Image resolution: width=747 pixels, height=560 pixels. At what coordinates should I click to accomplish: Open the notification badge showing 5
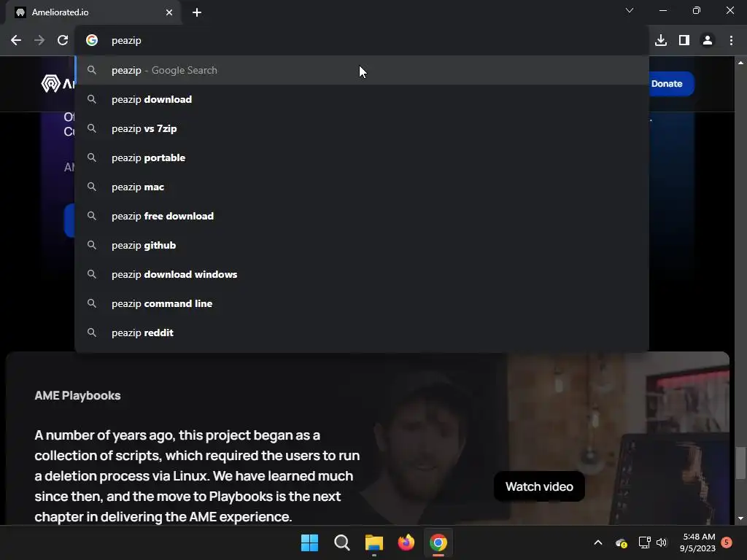tap(727, 542)
